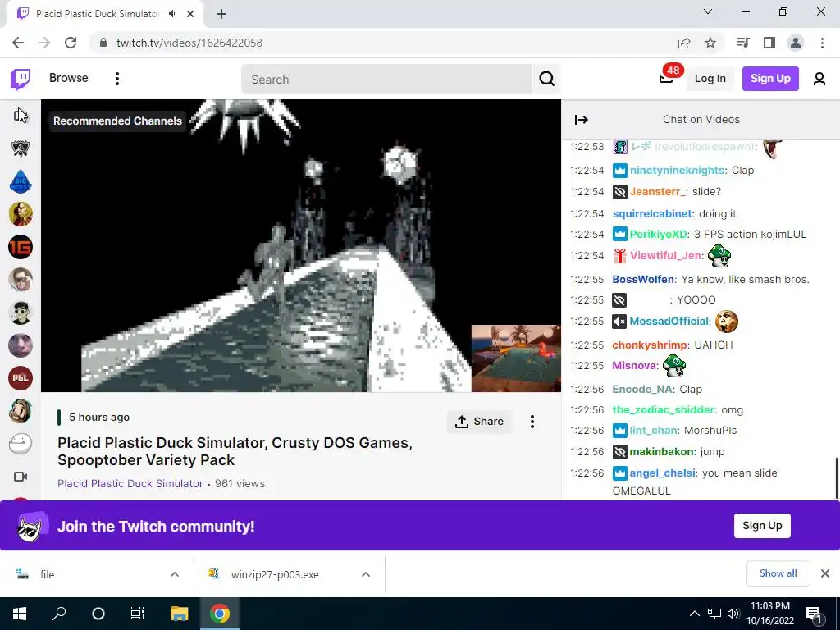Open the Twitch home logo

point(21,79)
